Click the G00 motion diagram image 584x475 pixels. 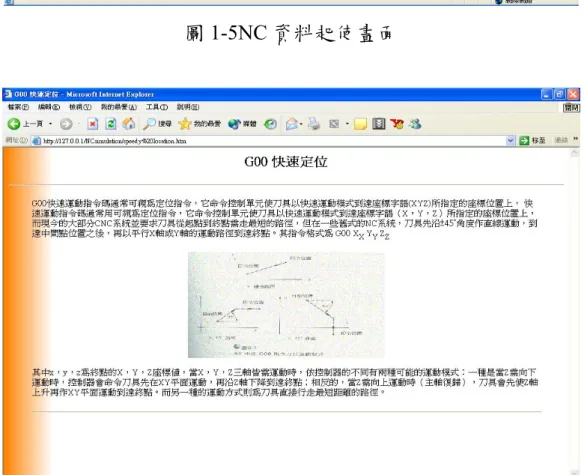[286, 305]
